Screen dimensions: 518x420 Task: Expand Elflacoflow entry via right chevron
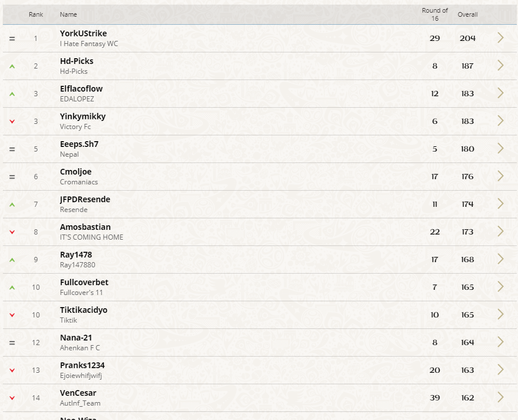[x=501, y=93]
